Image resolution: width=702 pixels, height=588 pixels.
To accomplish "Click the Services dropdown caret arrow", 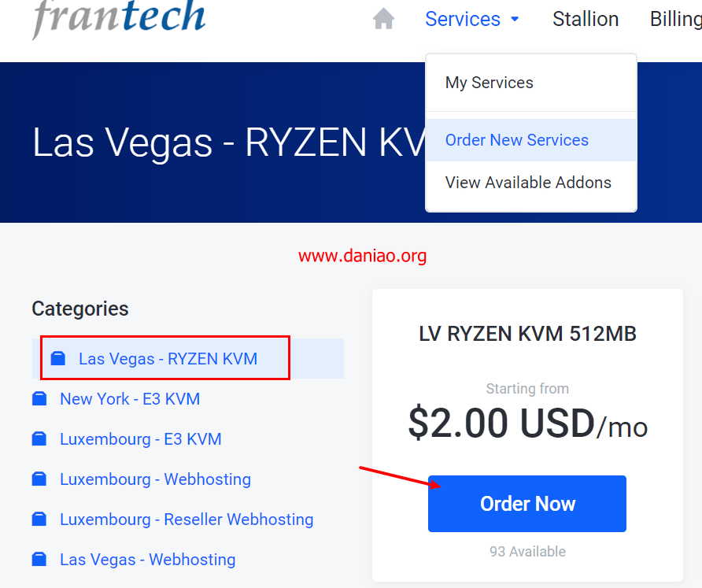I will [515, 19].
